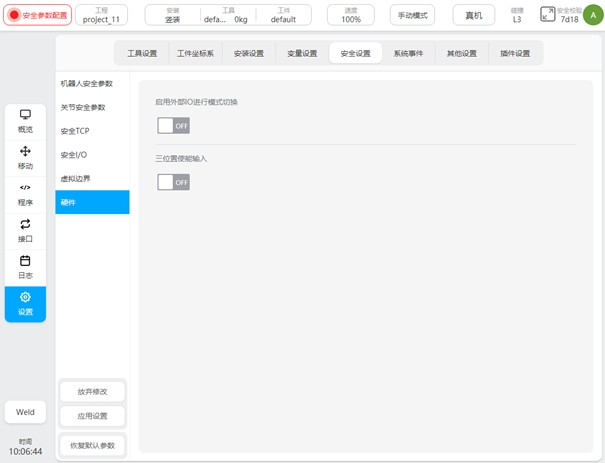Open the 手动模式 mode selector
Viewport: 605px width, 463px height.
point(412,15)
